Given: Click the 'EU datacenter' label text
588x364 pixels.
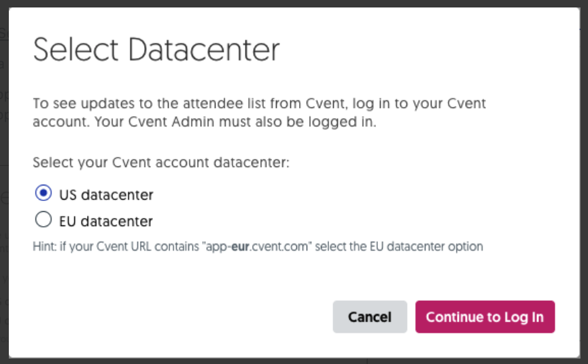Looking at the screenshot, I should click(106, 221).
